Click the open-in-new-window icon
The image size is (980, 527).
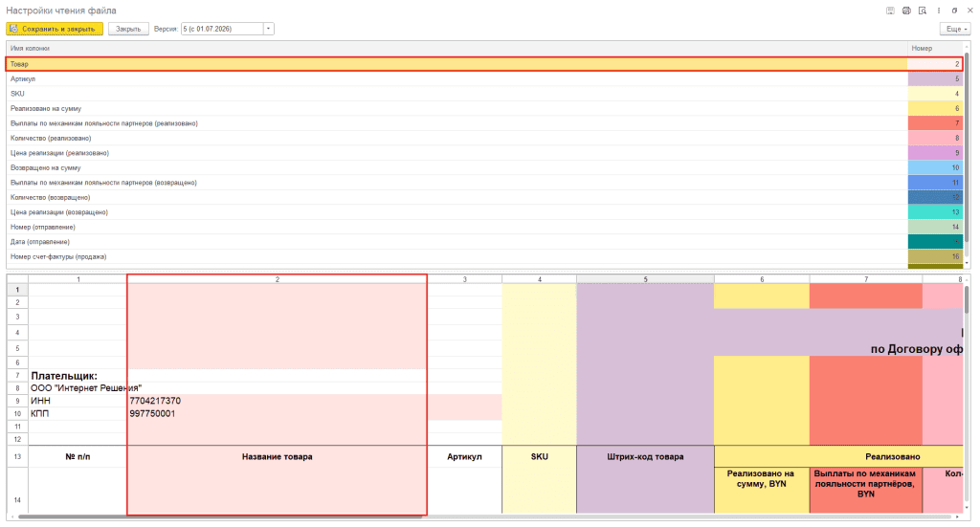(954, 11)
